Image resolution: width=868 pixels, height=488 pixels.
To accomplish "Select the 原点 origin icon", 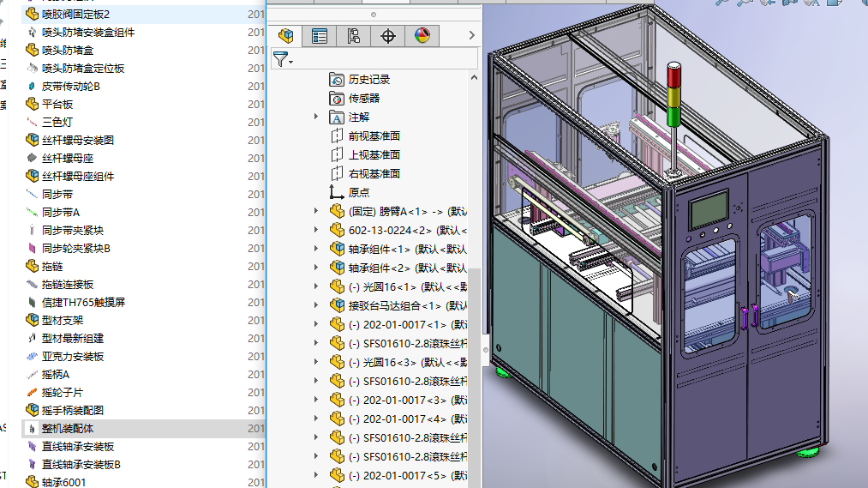I will tap(337, 192).
